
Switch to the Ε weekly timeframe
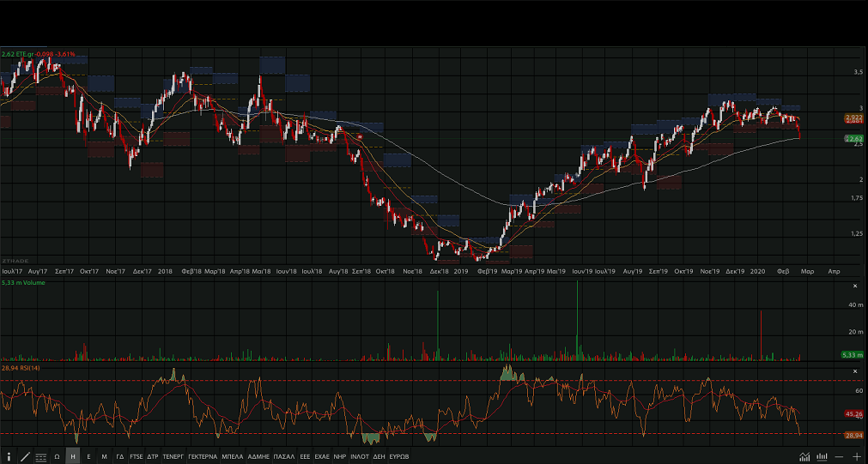pyautogui.click(x=88, y=457)
